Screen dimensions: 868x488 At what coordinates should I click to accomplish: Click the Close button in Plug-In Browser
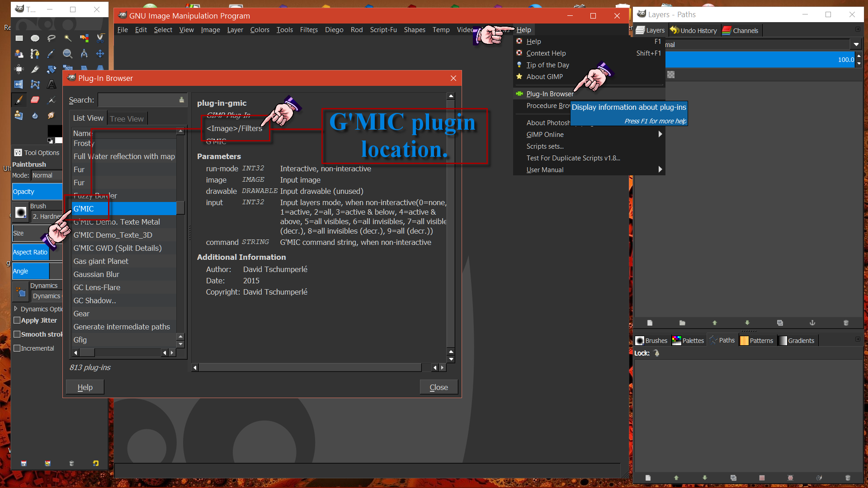tap(439, 387)
